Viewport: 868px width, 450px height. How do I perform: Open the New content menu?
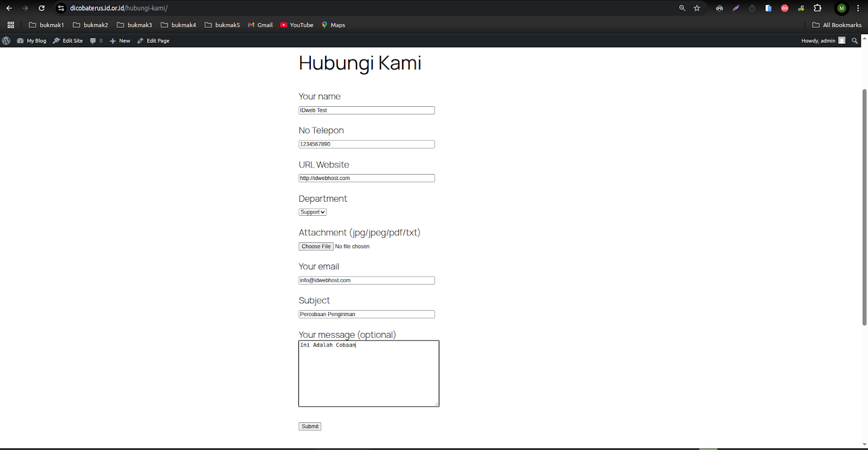point(120,41)
